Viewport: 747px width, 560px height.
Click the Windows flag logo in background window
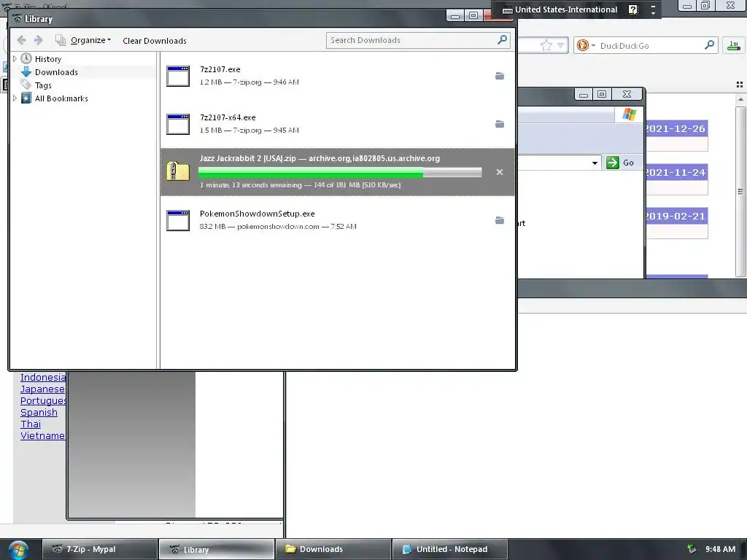click(x=630, y=114)
